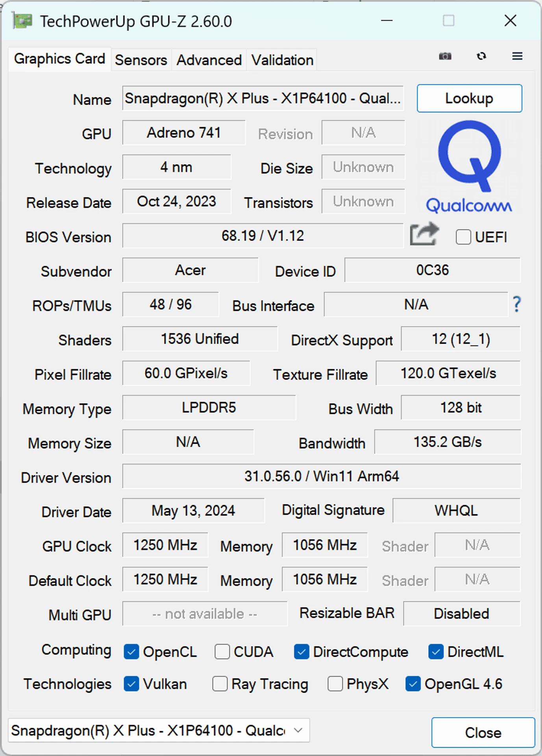Viewport: 542px width, 756px height.
Task: Click the May 13, 2024 driver date field
Action: (x=193, y=511)
